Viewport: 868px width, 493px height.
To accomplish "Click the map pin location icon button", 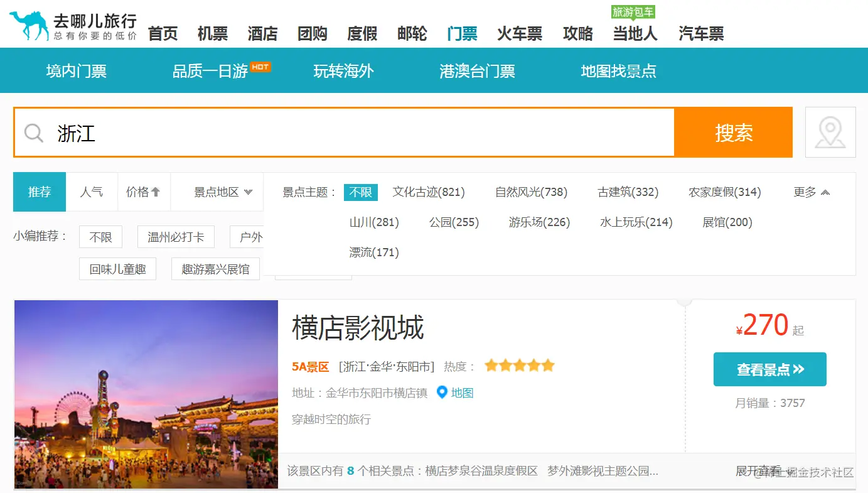I will (x=830, y=132).
